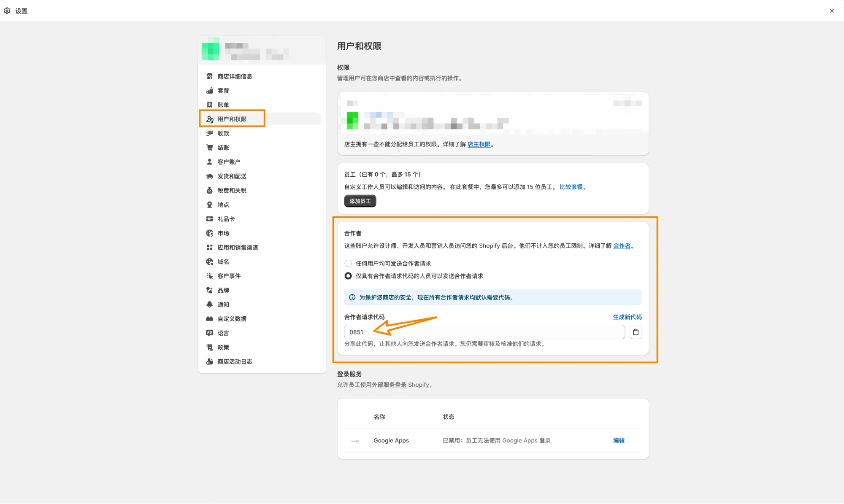Copy the collaborator code via clipboard icon

click(636, 332)
